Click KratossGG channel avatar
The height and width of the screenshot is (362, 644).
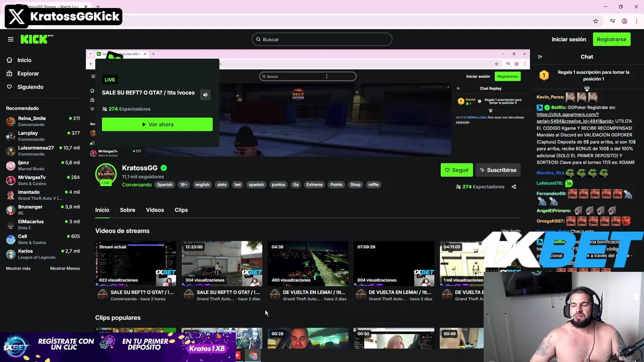(106, 174)
